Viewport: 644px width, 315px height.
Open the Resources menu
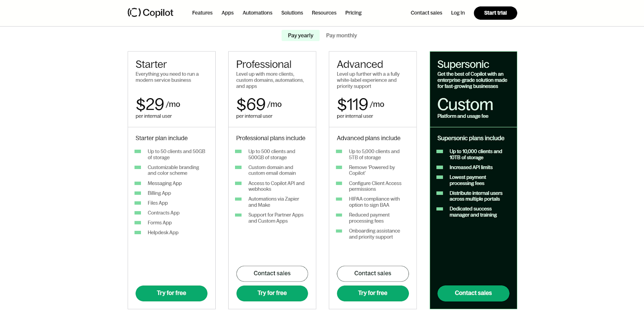point(324,12)
